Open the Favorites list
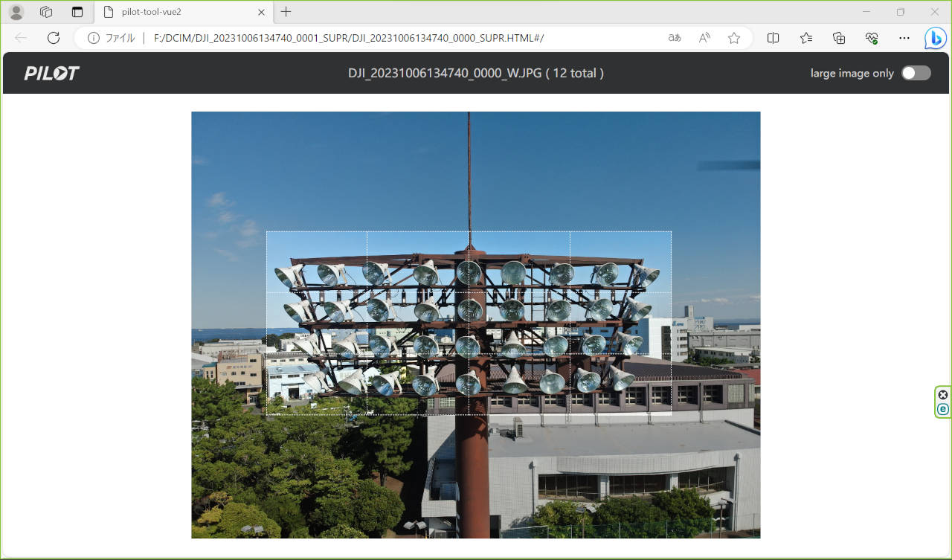Screen dimensions: 952x560 pos(806,38)
